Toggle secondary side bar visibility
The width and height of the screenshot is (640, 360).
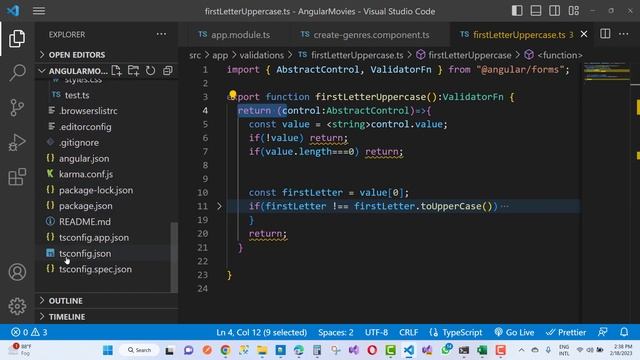555,11
